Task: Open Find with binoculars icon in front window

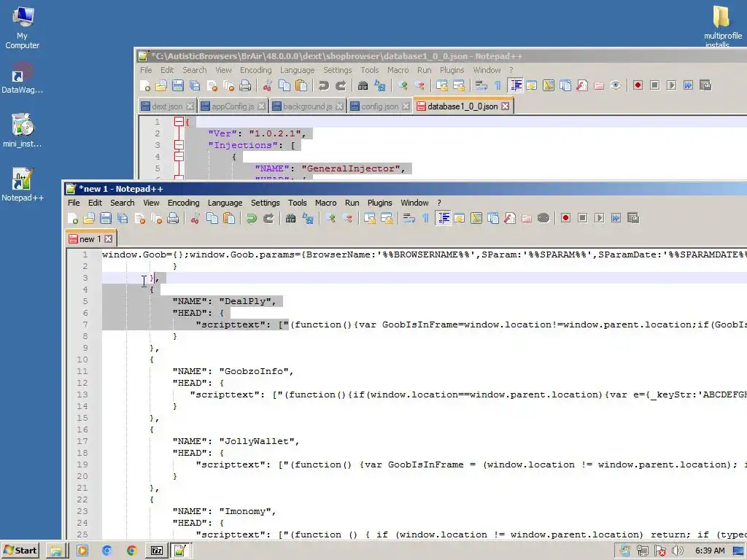Action: (290, 219)
